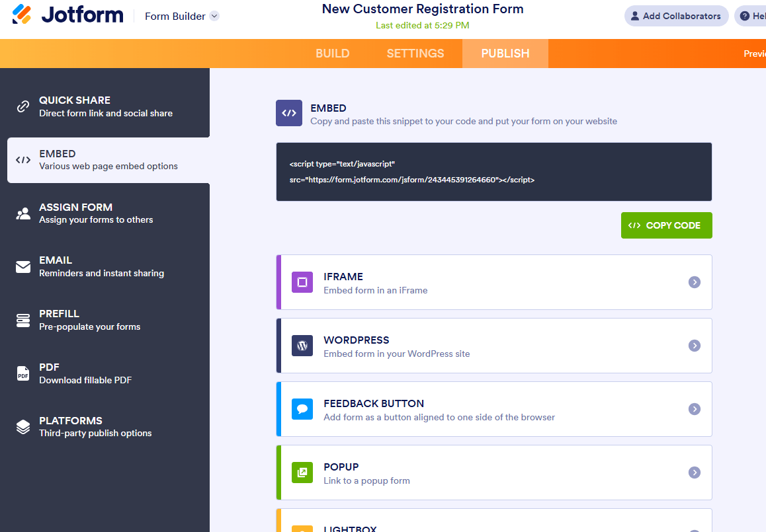Click the Email envelope icon
The width and height of the screenshot is (766, 532).
[x=23, y=267]
